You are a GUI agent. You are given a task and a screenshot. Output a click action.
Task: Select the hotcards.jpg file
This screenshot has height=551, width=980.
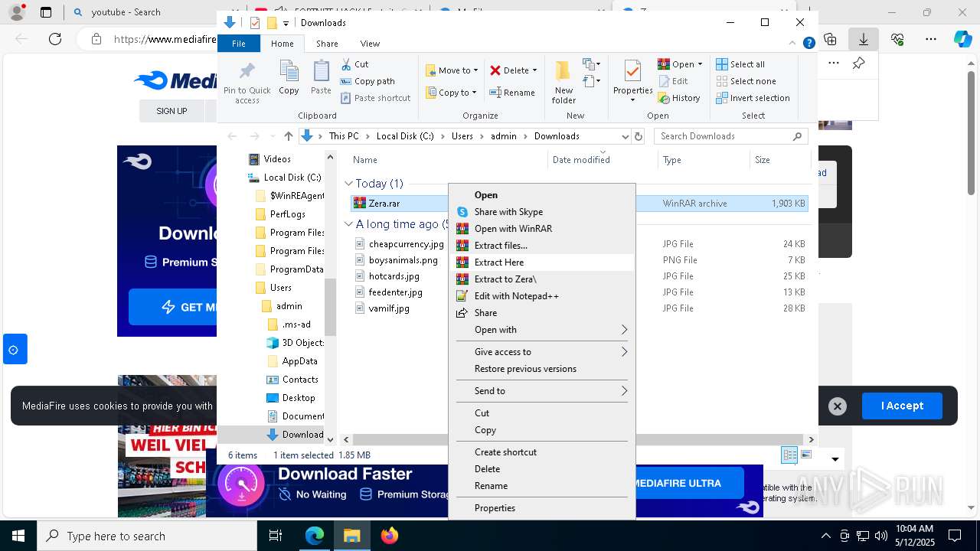(394, 276)
